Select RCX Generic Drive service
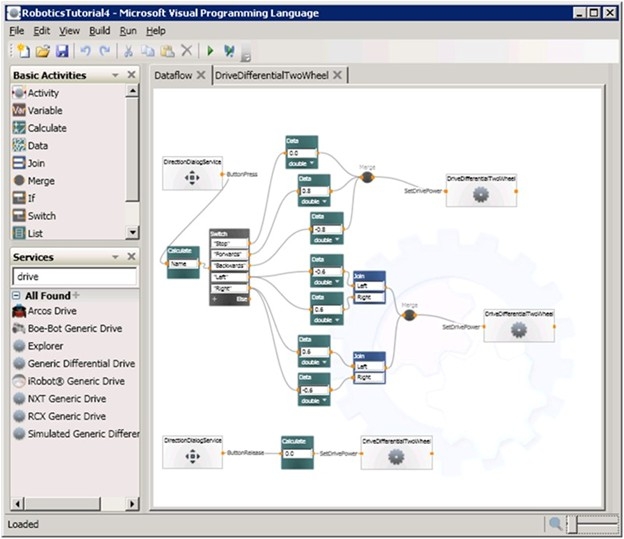The image size is (624, 539). point(60,416)
